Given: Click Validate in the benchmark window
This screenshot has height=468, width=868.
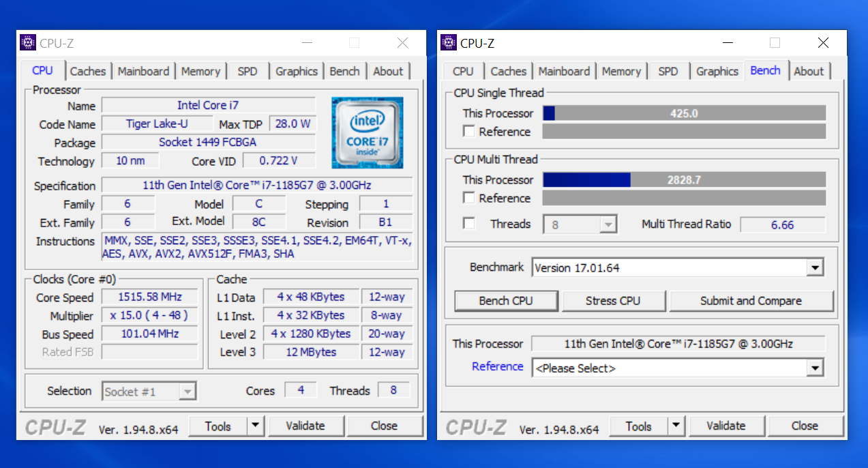Looking at the screenshot, I should click(x=726, y=426).
